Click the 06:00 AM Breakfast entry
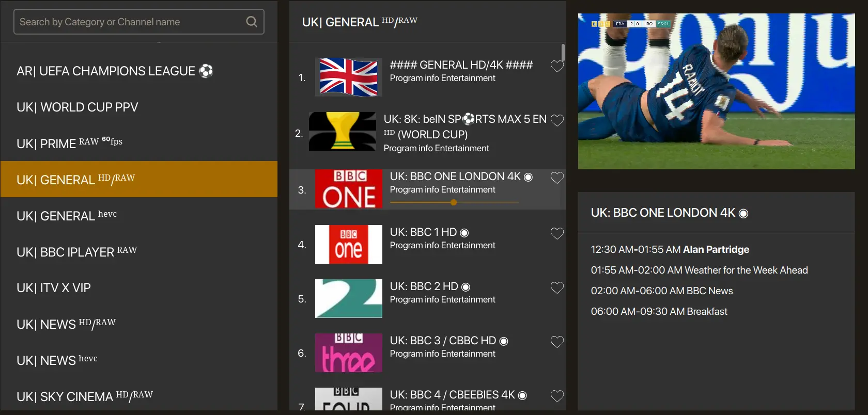 pyautogui.click(x=659, y=311)
